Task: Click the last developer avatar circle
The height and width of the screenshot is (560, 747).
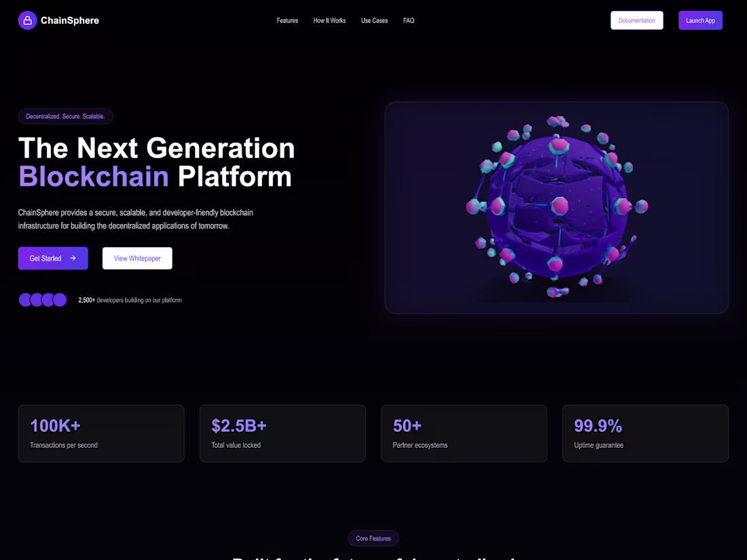Action: [x=60, y=299]
